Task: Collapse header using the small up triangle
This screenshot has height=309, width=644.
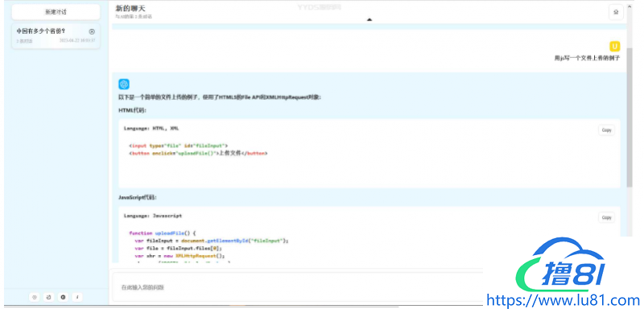Action: coord(369,19)
